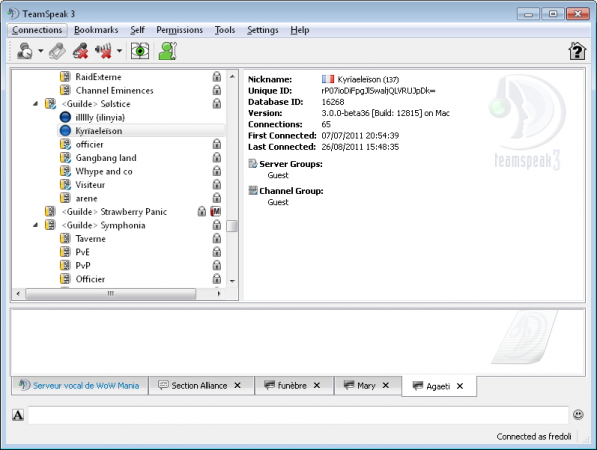The width and height of the screenshot is (597, 450).
Task: Switch to Serveur vocal de WoW Mania tab
Action: click(80, 386)
